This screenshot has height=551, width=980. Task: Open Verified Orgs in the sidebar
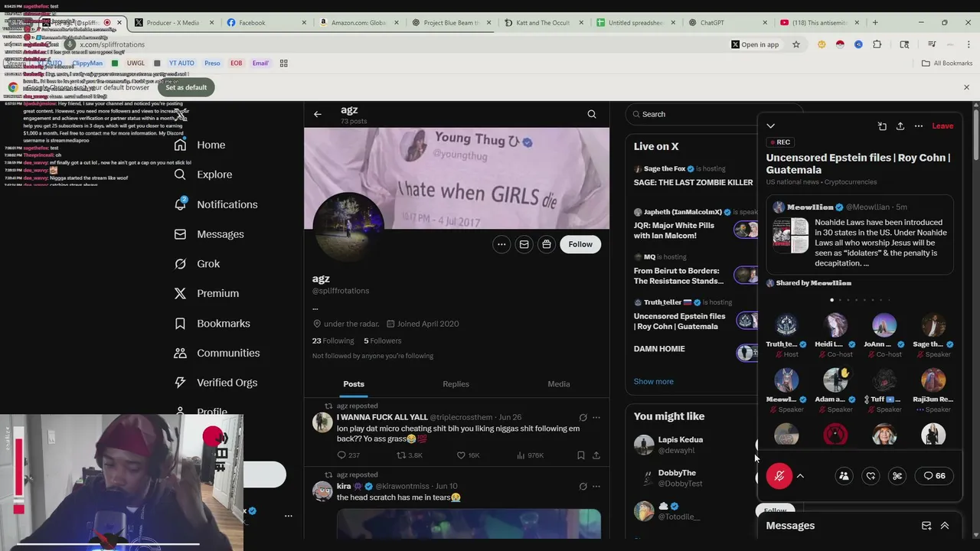click(215, 383)
